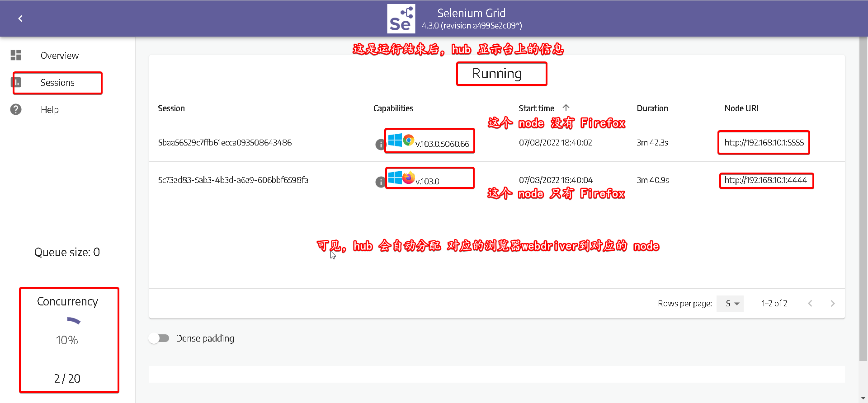Screen dimensions: 868x403
Task: Sort table by Capabilities column
Action: [x=393, y=108]
